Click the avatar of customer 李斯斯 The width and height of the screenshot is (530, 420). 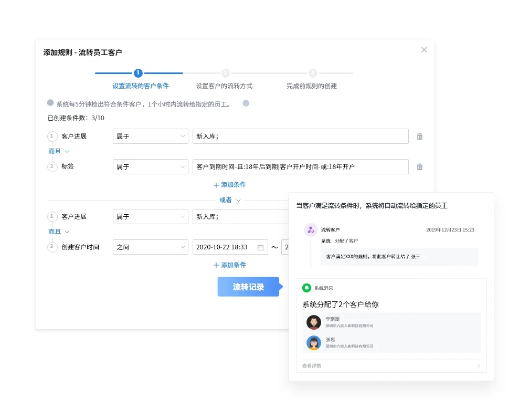(313, 322)
